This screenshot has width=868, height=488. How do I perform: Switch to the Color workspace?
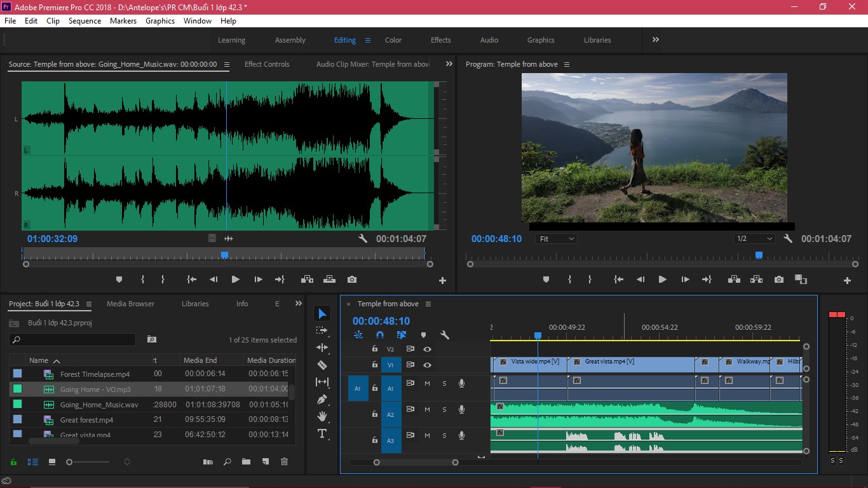point(393,40)
